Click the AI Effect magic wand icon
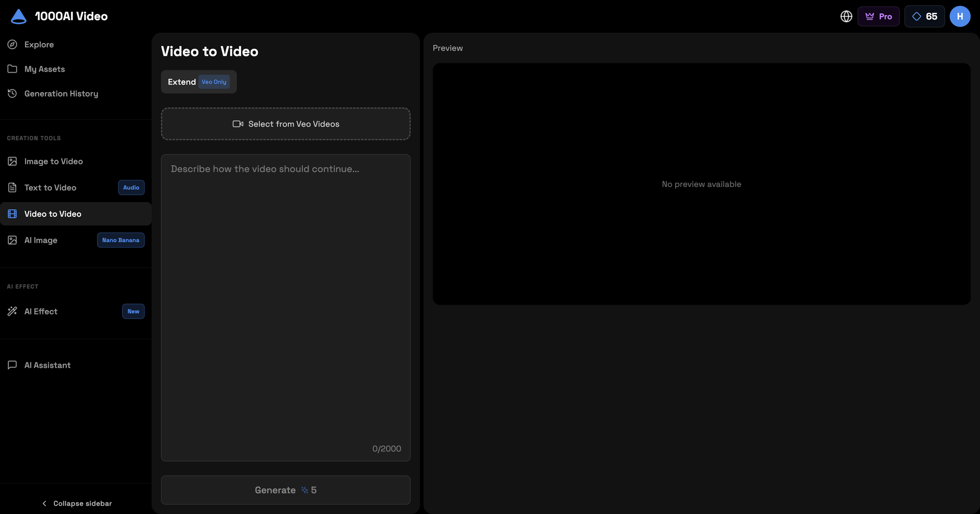Viewport: 980px width, 514px height. pos(12,311)
